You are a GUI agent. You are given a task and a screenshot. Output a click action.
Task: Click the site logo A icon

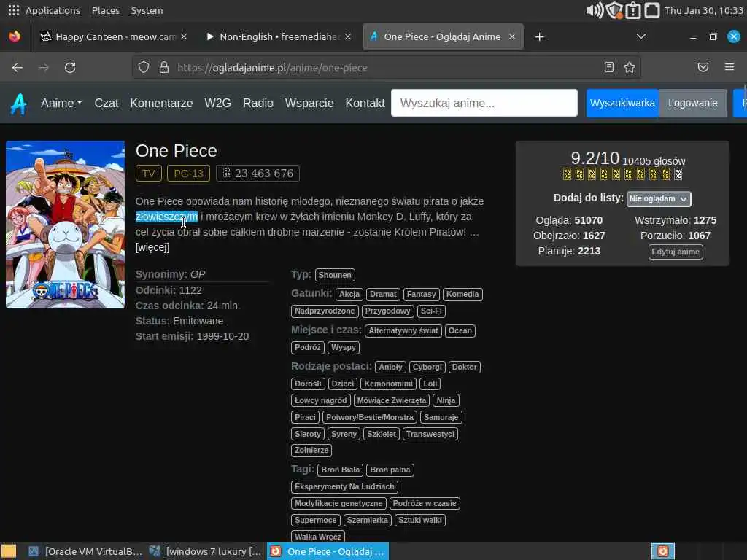pyautogui.click(x=18, y=104)
